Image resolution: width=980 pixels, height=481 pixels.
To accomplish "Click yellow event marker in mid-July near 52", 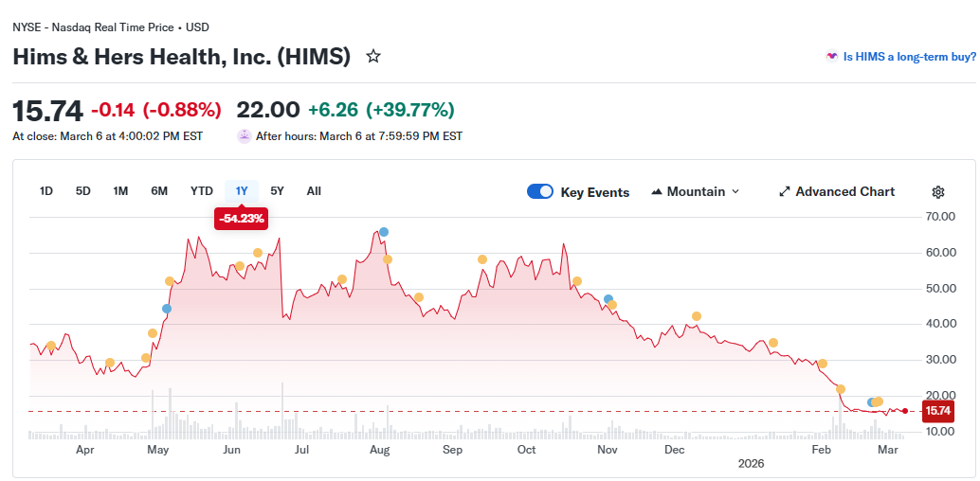I will (342, 279).
